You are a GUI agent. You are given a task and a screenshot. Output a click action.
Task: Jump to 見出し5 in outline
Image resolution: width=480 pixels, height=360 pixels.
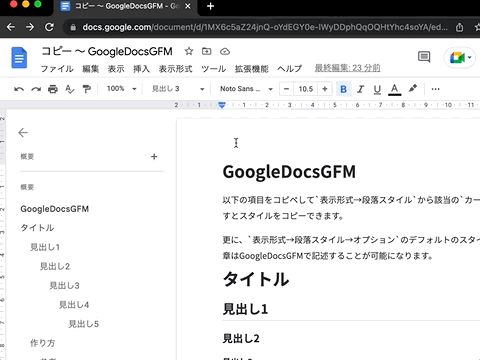(x=84, y=324)
